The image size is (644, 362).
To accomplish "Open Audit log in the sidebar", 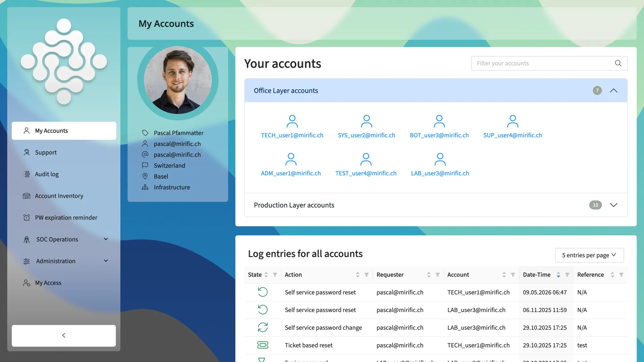I will [x=64, y=174].
